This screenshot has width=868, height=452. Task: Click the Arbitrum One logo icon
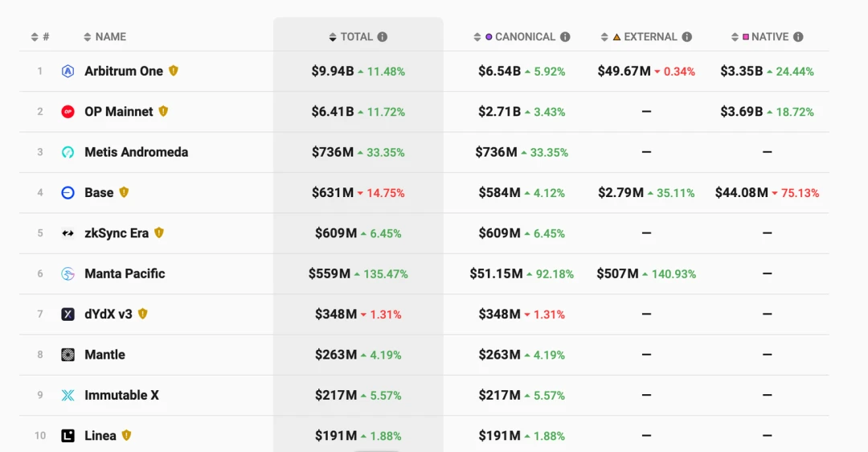point(68,72)
